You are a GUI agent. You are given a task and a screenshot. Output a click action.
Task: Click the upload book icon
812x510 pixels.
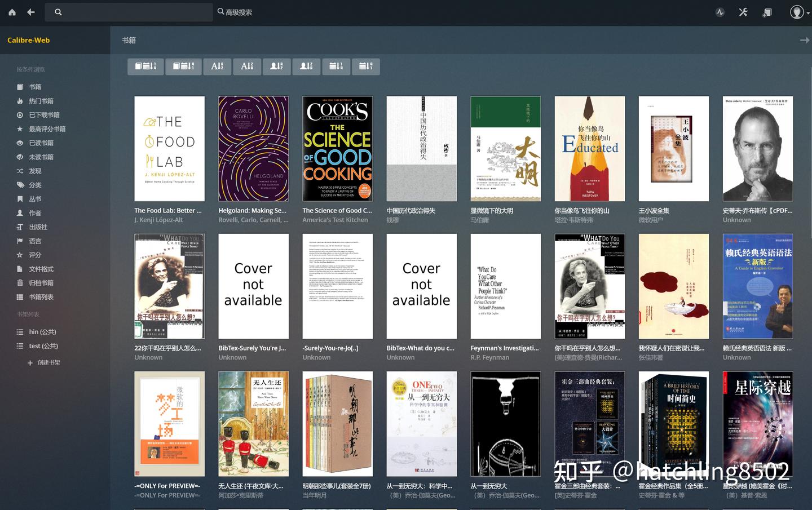pyautogui.click(x=767, y=12)
